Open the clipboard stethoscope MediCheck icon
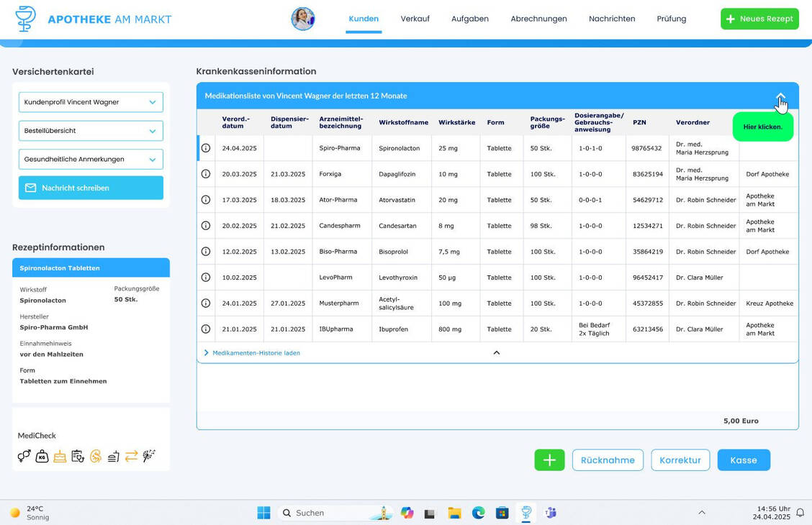Screen dimensions: 812x525 (x=78, y=456)
